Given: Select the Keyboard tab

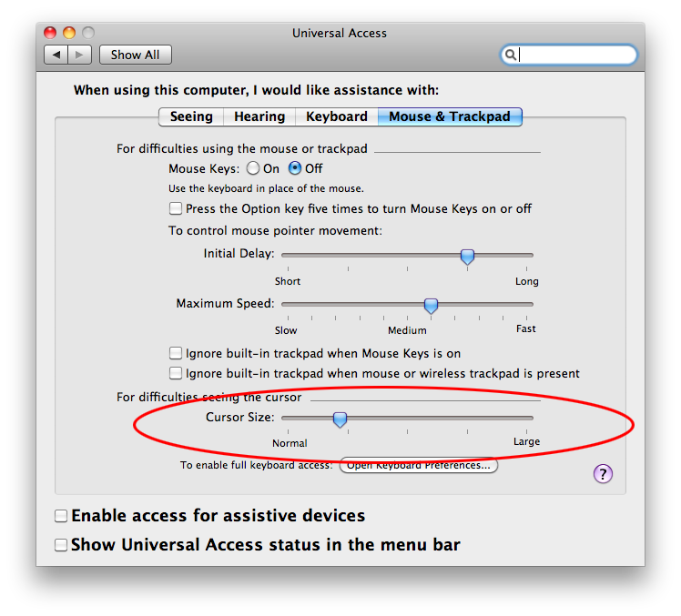Looking at the screenshot, I should [x=337, y=116].
